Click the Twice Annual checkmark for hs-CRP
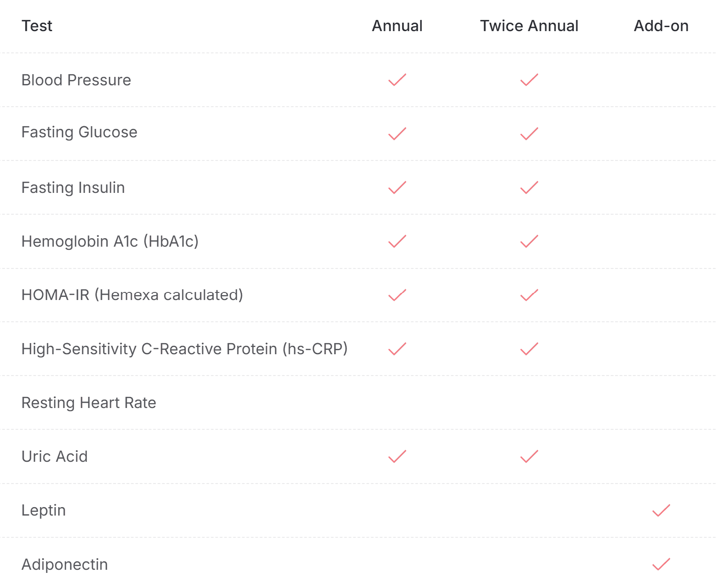This screenshot has height=588, width=716. click(529, 349)
